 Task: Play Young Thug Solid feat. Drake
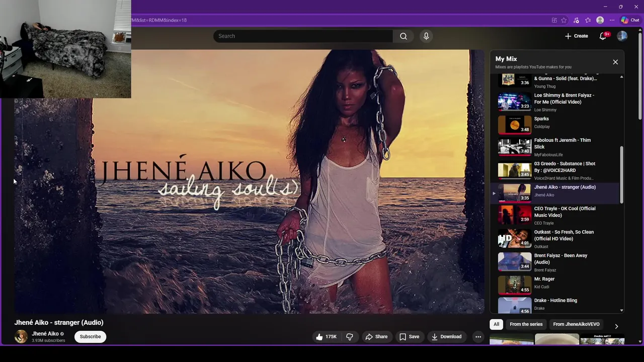[x=555, y=80]
